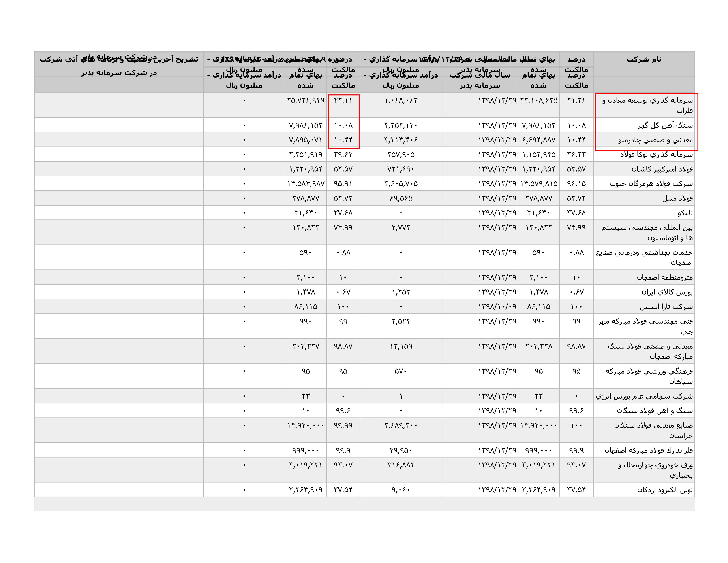The width and height of the screenshot is (728, 563).
Task: Click صنايع معدني فولاد سنگان خراسان
Action: (x=653, y=431)
